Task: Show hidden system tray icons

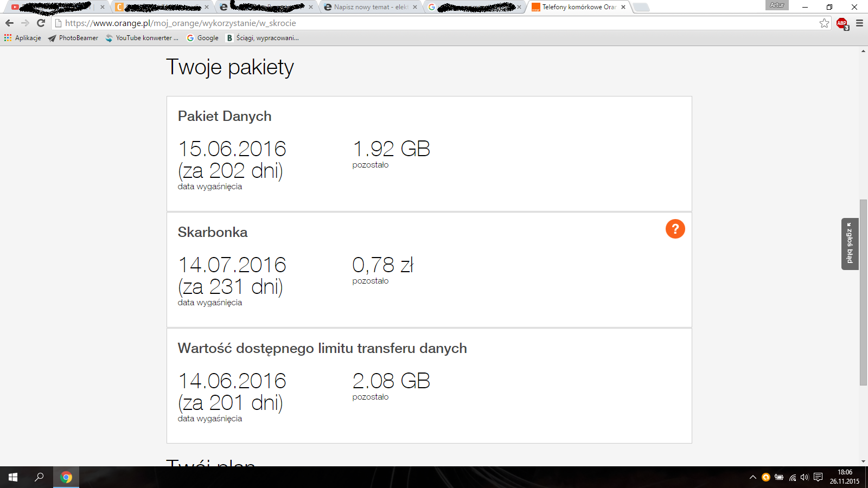Action: (752, 477)
